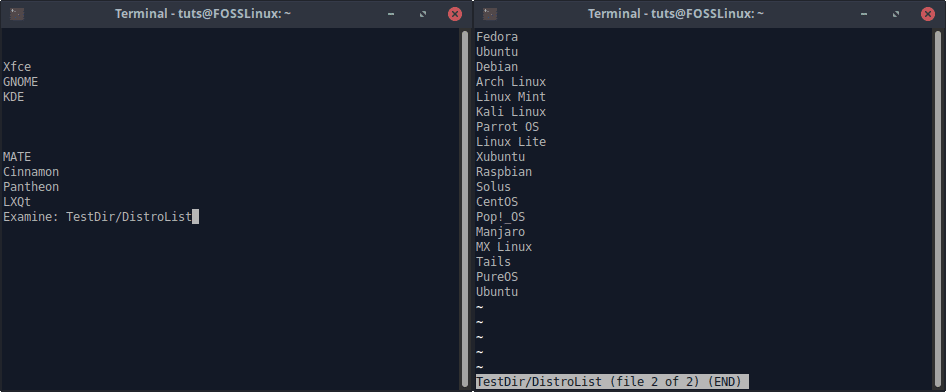This screenshot has width=946, height=392.
Task: Click the right terminal window's app icon
Action: click(x=490, y=14)
